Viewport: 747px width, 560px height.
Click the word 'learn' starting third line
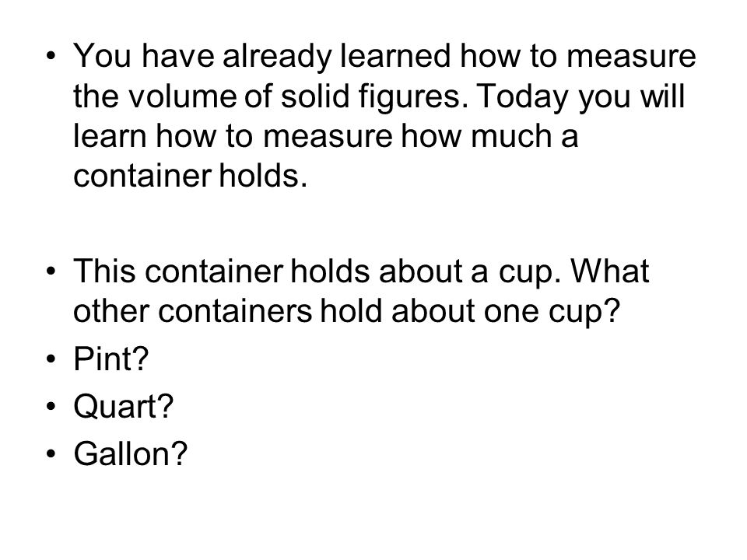(110, 135)
